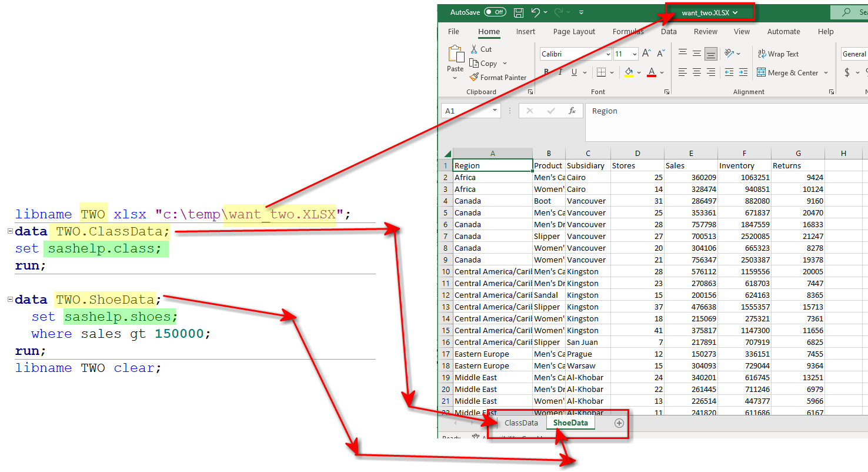Toggle Wrap Text on selected cells

click(778, 54)
